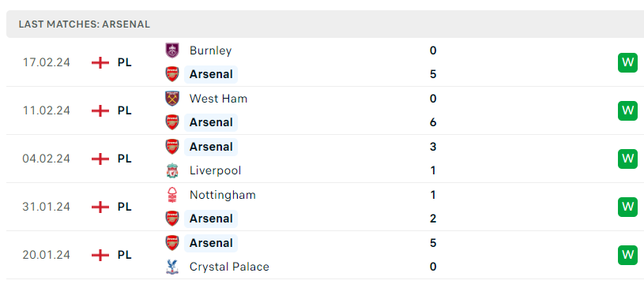Click the W badge for Nottingham match
This screenshot has width=644, height=284.
coord(627,207)
